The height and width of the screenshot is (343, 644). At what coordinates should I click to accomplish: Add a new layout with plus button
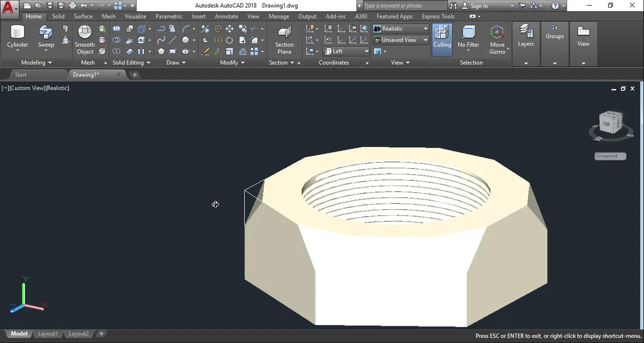click(x=101, y=333)
